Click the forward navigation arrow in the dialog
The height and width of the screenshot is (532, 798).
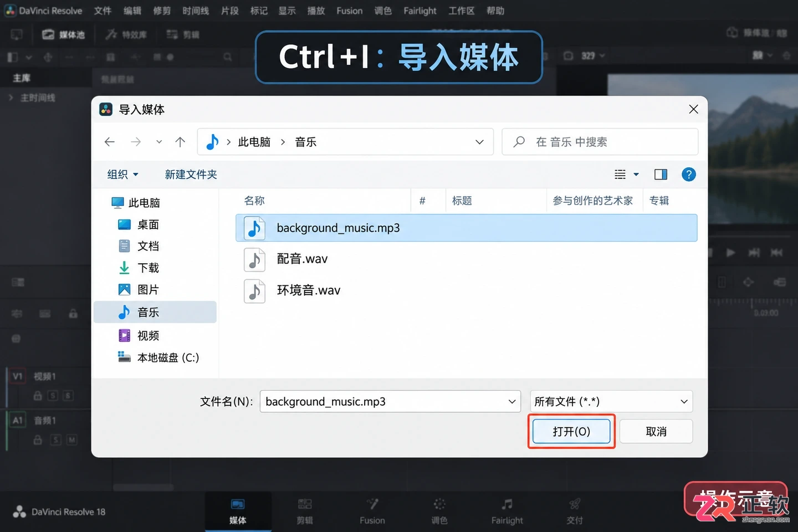point(136,142)
